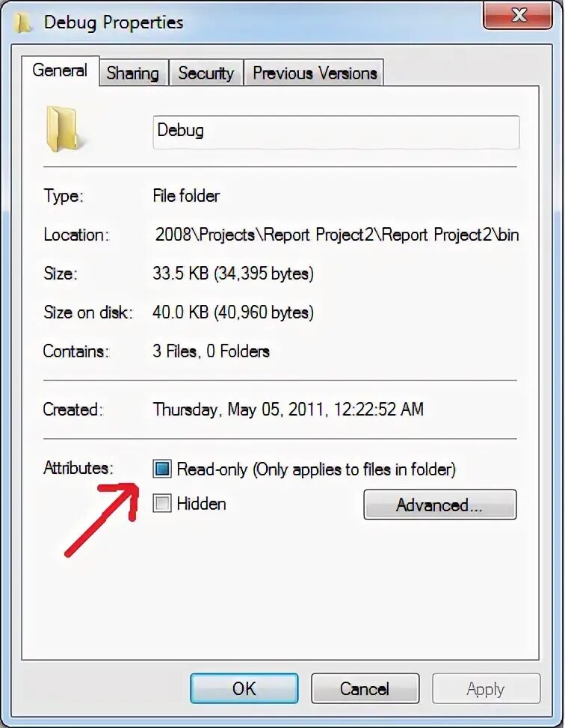565x728 pixels.
Task: Click the Created date and time text
Action: click(x=288, y=409)
